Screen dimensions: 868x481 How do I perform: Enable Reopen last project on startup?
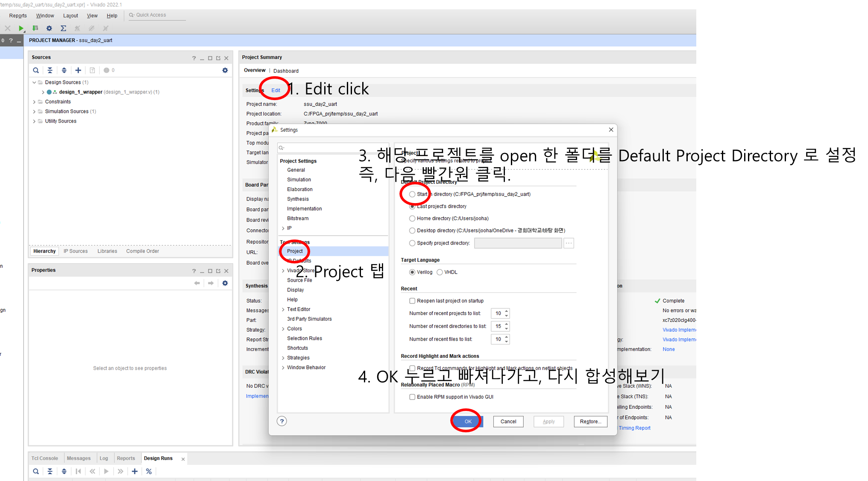point(412,301)
